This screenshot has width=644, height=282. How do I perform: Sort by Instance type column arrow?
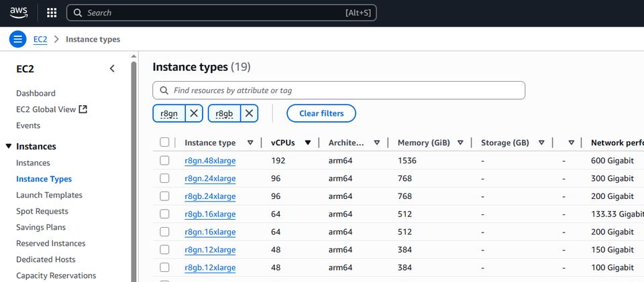(x=250, y=143)
